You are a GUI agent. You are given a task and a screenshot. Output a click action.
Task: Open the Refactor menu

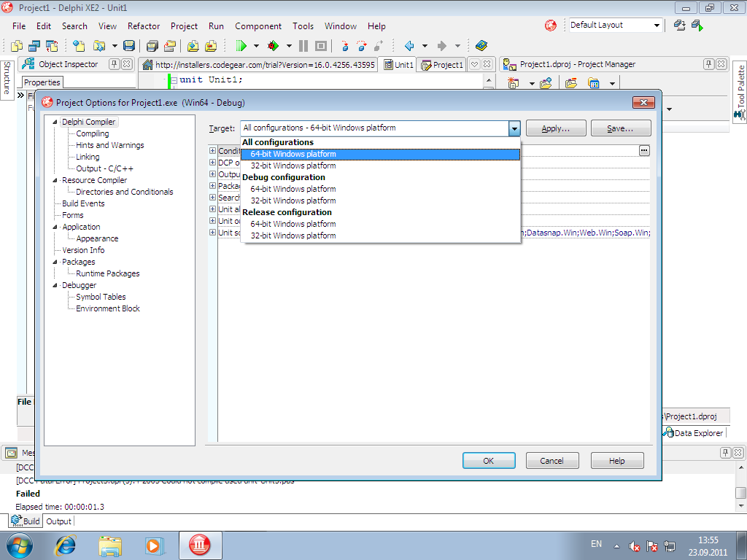coord(144,26)
